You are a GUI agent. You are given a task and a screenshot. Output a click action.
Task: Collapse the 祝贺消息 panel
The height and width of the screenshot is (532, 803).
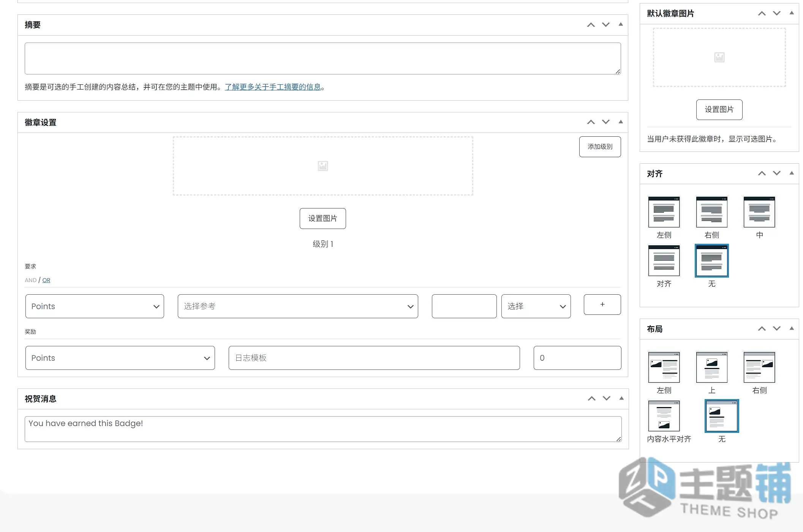click(621, 398)
